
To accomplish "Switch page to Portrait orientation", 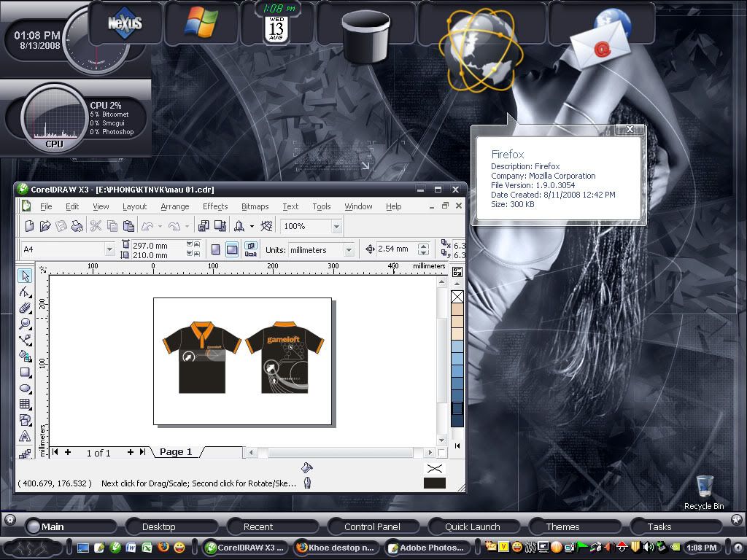I will (x=215, y=249).
